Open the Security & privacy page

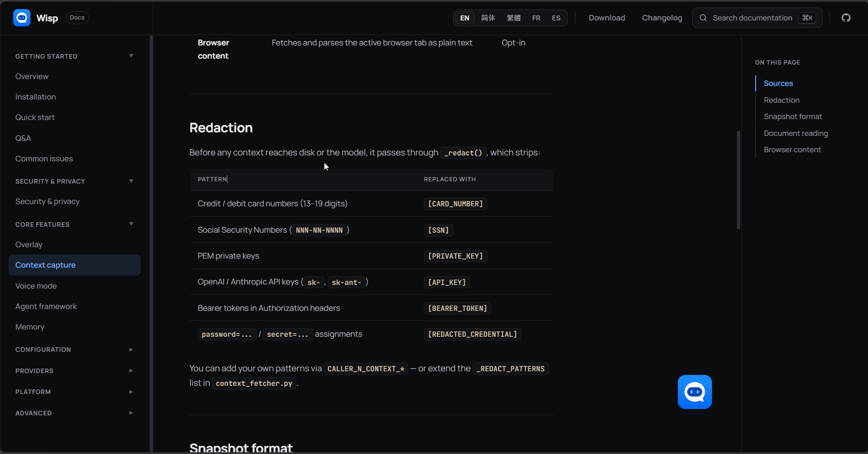click(47, 201)
